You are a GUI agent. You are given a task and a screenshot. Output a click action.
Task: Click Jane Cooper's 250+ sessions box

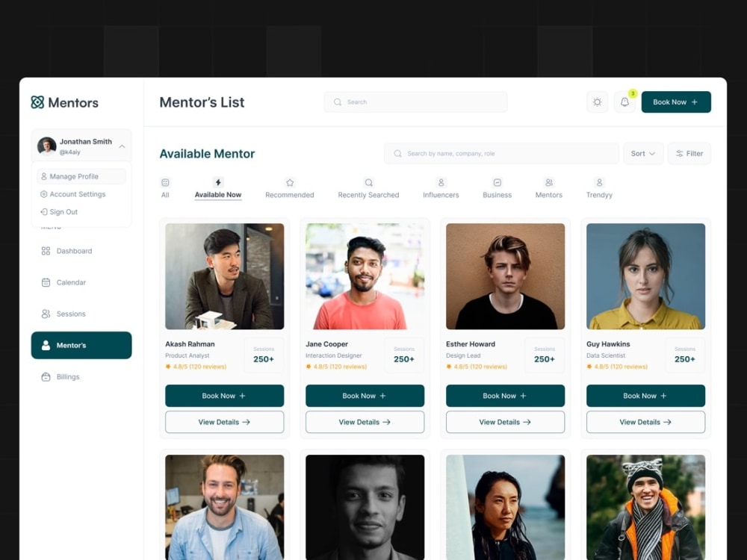click(x=404, y=355)
